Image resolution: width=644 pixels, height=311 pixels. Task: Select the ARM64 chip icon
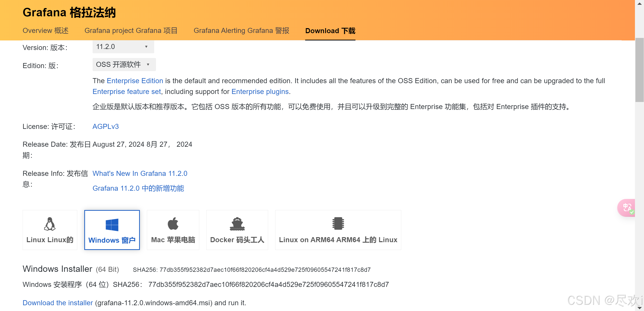pyautogui.click(x=338, y=224)
